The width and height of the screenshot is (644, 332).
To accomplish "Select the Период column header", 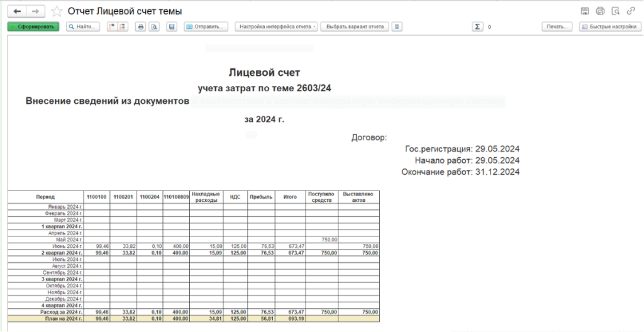I will click(45, 197).
